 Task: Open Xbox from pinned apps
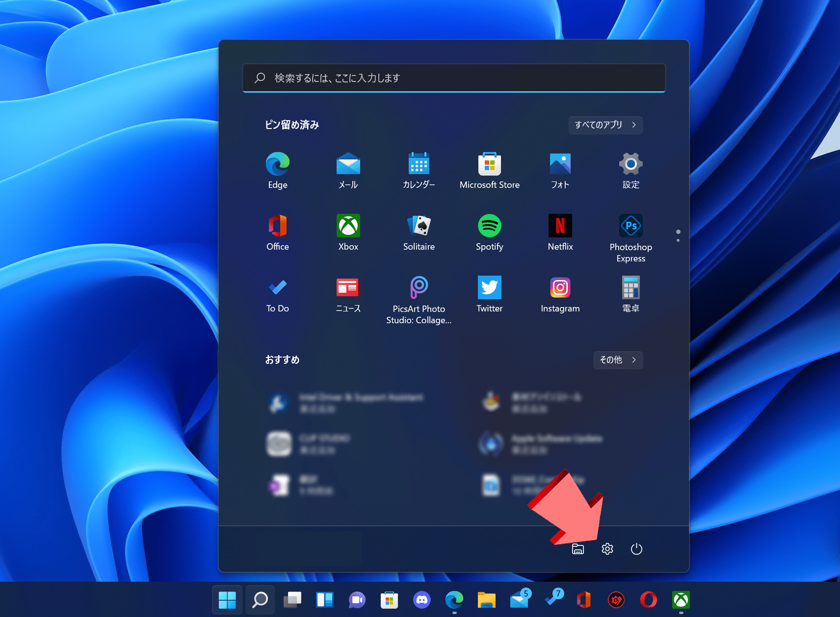(348, 232)
